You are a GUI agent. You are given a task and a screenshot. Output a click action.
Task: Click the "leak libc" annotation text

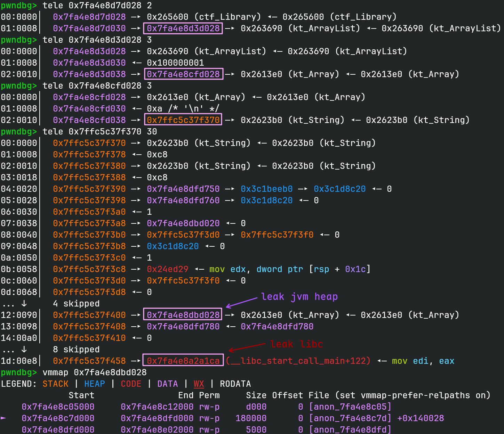click(x=296, y=344)
